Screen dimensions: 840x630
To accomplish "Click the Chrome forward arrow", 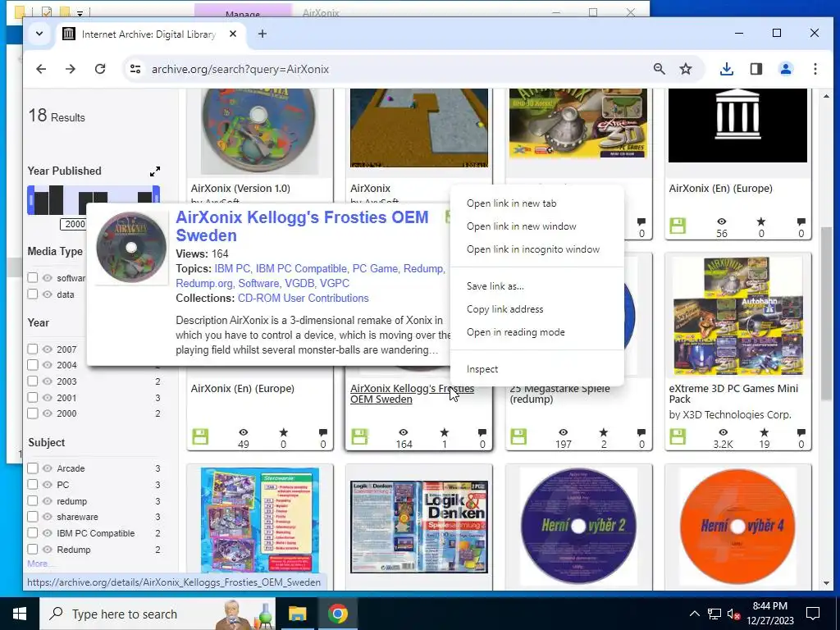I will pyautogui.click(x=71, y=69).
